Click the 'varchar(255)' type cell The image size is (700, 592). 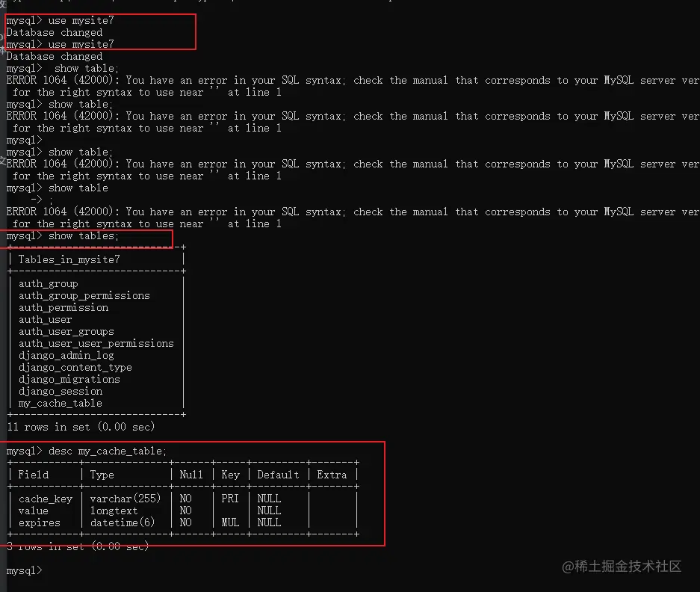(x=126, y=499)
